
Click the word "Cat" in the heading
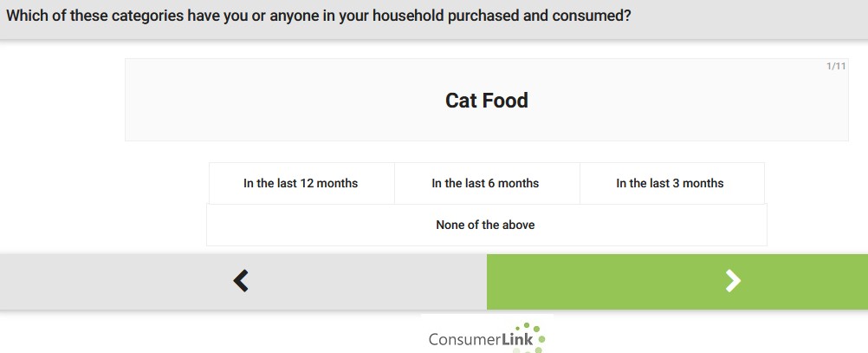[x=461, y=101]
